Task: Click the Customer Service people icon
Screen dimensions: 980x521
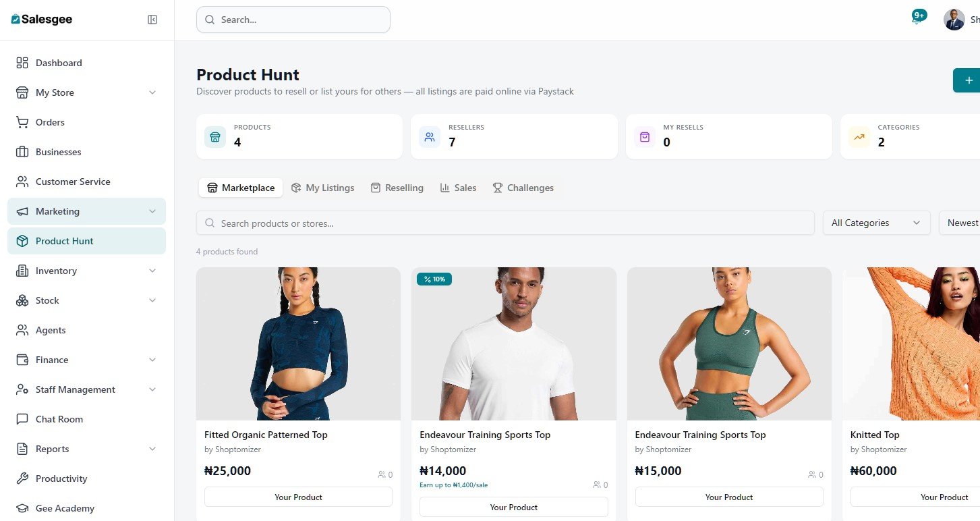Action: [22, 182]
